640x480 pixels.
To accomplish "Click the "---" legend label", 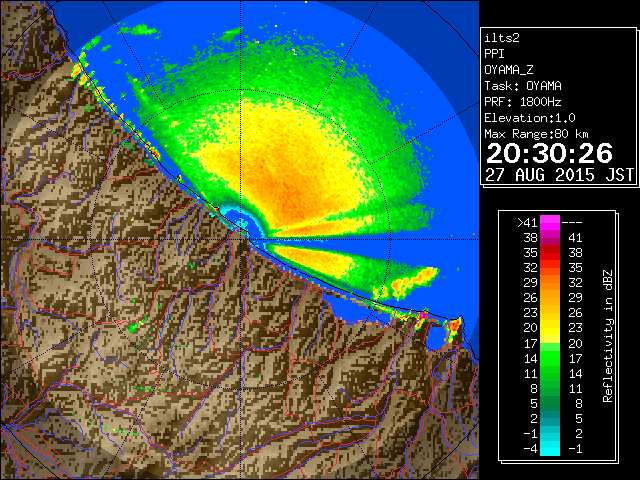I will pyautogui.click(x=572, y=222).
